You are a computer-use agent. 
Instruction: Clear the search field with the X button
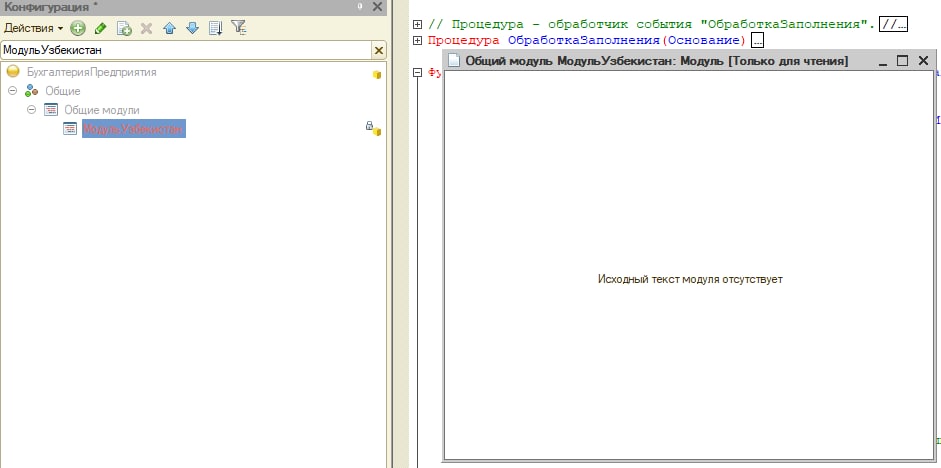379,50
